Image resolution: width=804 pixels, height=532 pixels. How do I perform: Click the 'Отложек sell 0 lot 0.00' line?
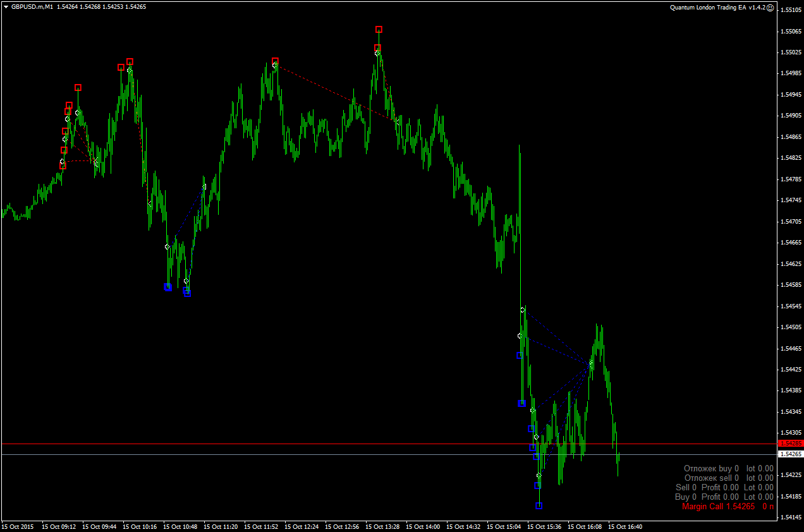coord(729,478)
